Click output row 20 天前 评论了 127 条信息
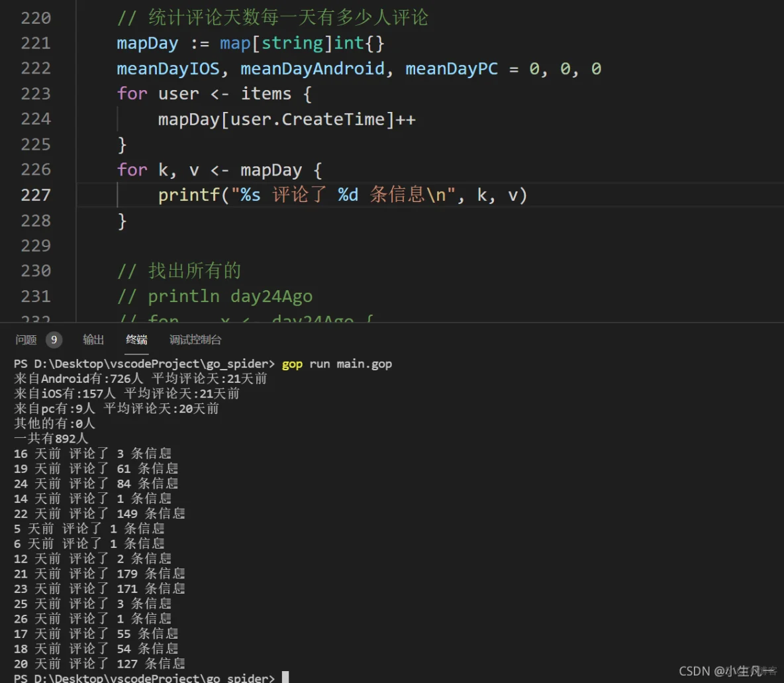The width and height of the screenshot is (784, 683). coord(99,664)
